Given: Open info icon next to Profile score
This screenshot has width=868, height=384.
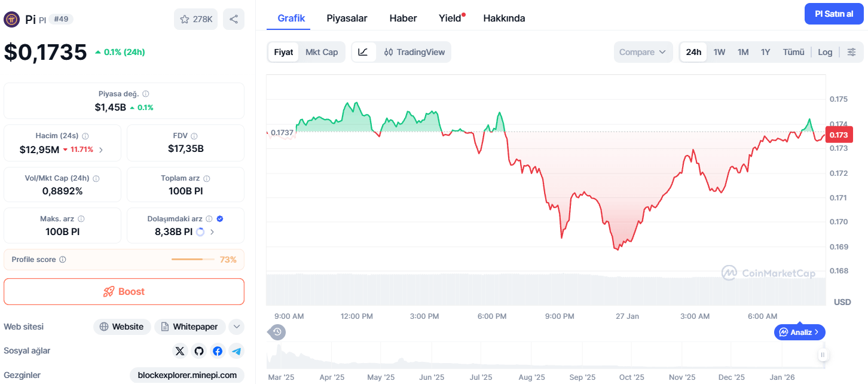Looking at the screenshot, I should point(63,260).
